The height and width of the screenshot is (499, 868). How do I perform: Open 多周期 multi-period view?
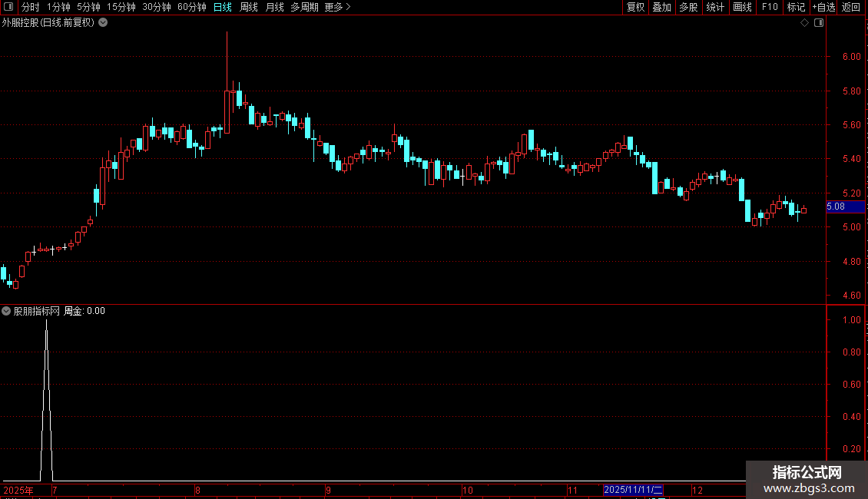[304, 7]
